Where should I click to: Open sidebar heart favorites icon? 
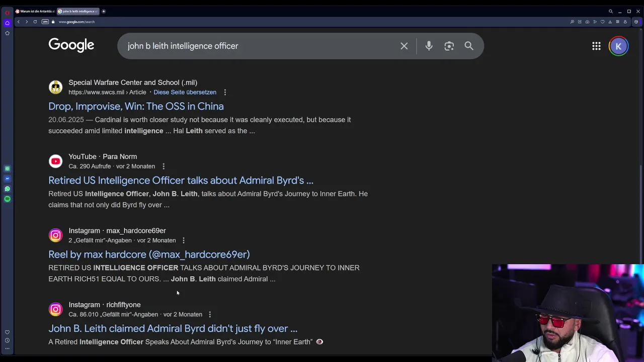[7, 332]
